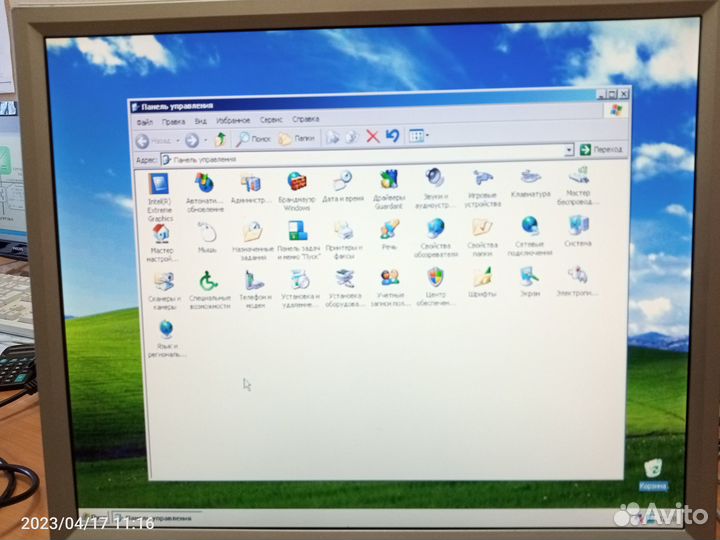This screenshot has height=540, width=720.
Task: Open Сканеры и камеры icon
Action: click(x=164, y=291)
